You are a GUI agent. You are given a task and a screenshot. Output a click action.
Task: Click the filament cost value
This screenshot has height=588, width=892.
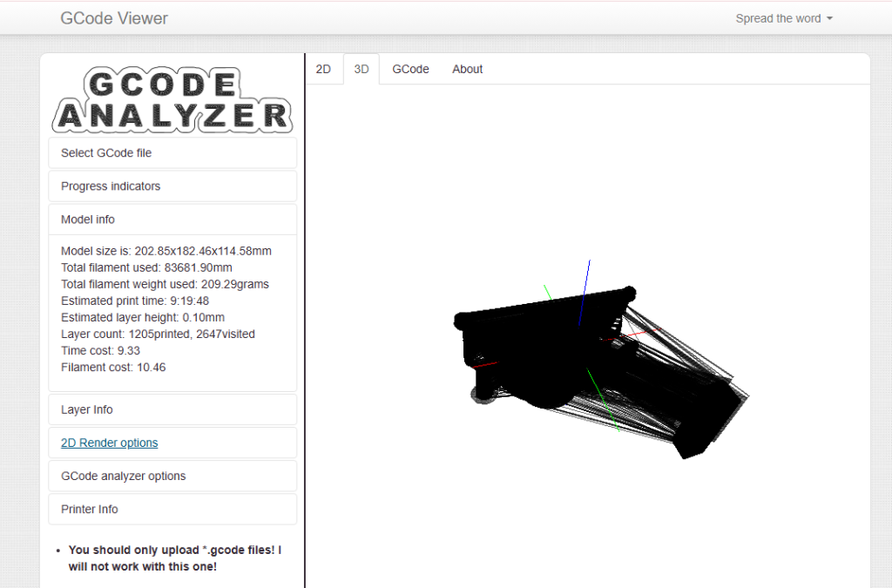tap(103, 367)
